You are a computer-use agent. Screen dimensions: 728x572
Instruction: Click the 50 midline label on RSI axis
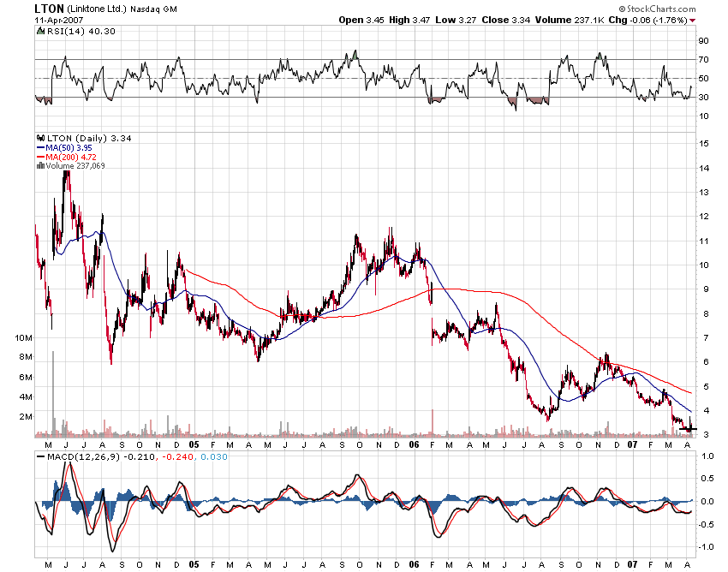[x=704, y=79]
